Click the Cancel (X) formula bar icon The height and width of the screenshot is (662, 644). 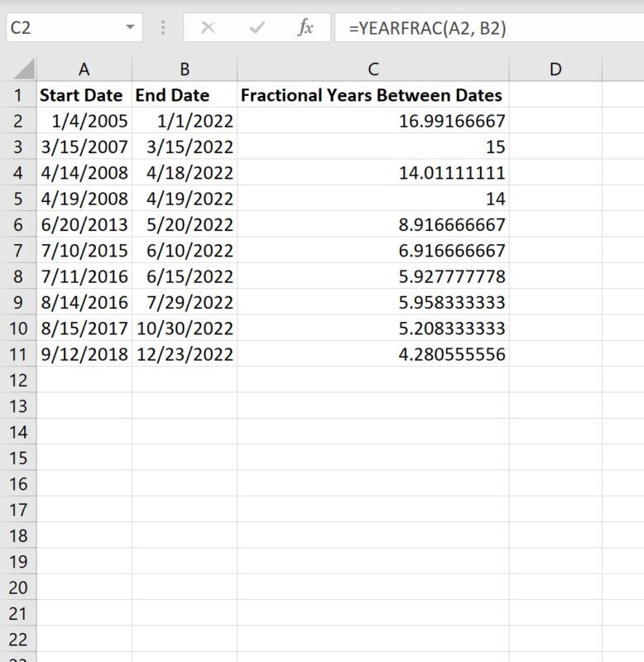[x=208, y=28]
